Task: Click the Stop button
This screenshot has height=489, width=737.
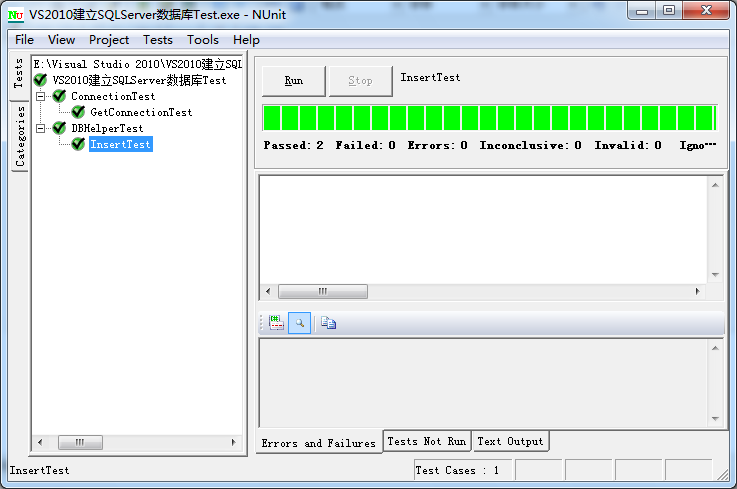Action: (361, 81)
